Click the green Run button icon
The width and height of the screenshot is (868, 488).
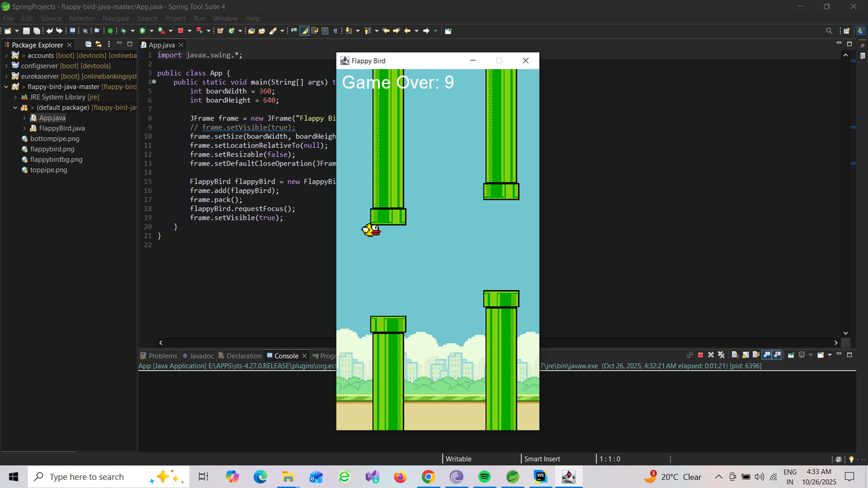(x=142, y=31)
